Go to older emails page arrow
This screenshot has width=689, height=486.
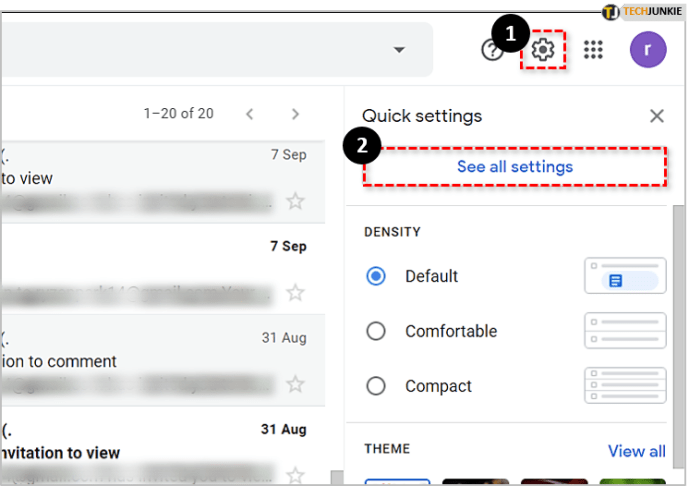(x=295, y=114)
